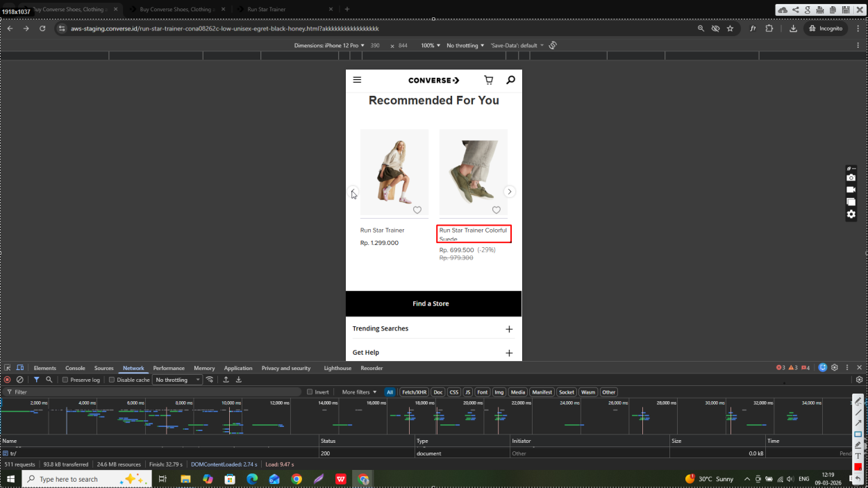Click the inspect element picker icon

[8, 368]
